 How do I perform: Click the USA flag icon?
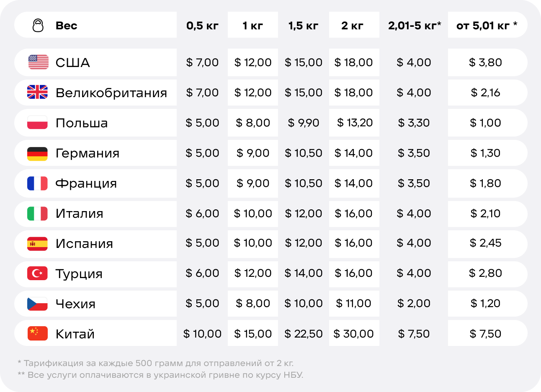pos(38,62)
